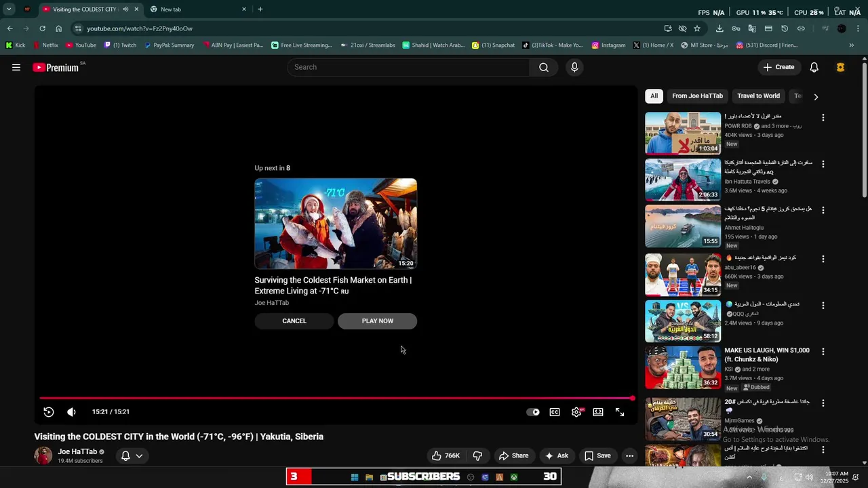Open the Create menu

pyautogui.click(x=778, y=67)
